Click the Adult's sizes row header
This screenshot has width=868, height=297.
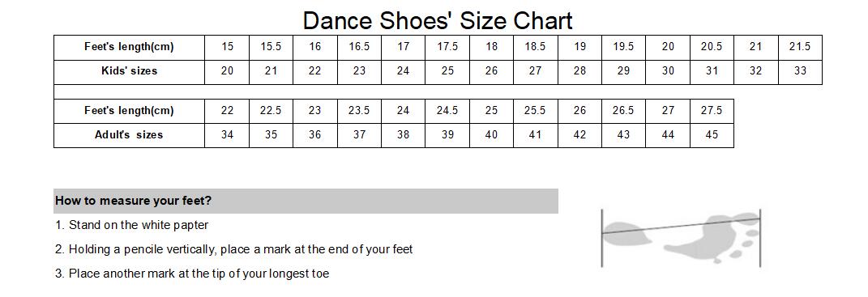coord(129,135)
